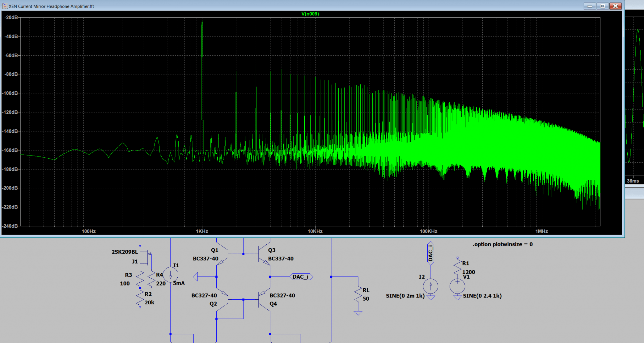Screen dimensions: 644x343
Task: Close the FFT plot window
Action: 615,6
